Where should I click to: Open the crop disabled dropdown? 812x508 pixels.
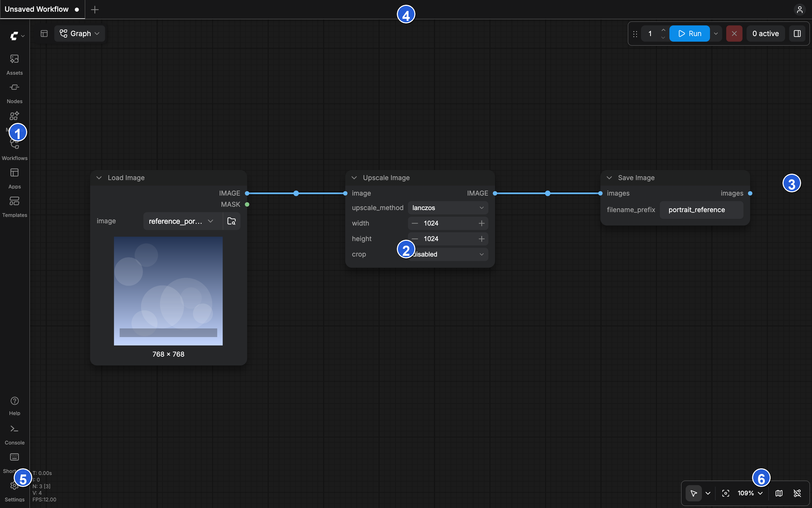coord(448,254)
